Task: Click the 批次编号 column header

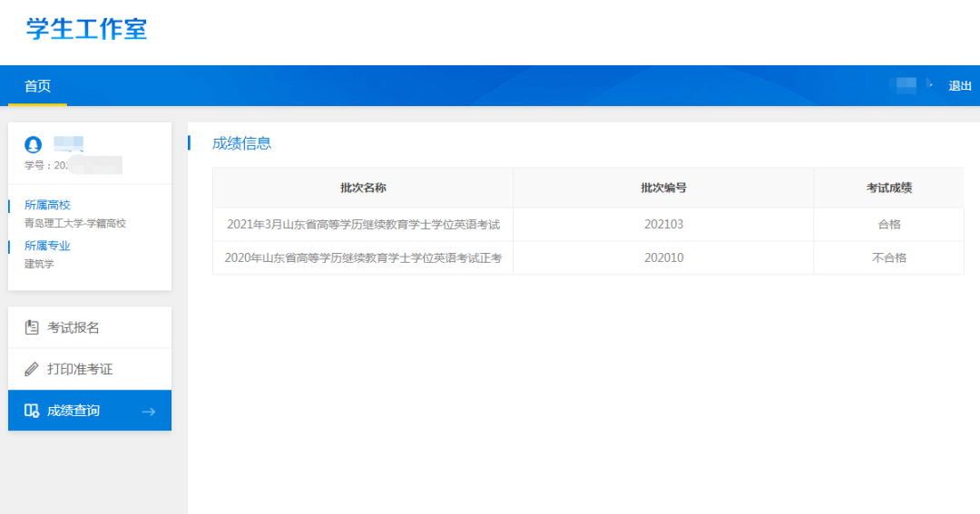Action: [x=663, y=188]
